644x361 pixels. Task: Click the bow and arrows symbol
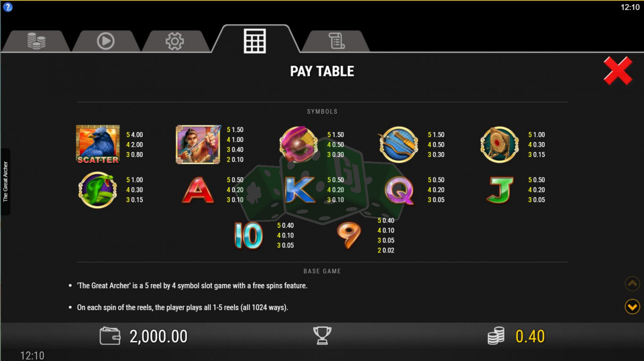coord(398,144)
